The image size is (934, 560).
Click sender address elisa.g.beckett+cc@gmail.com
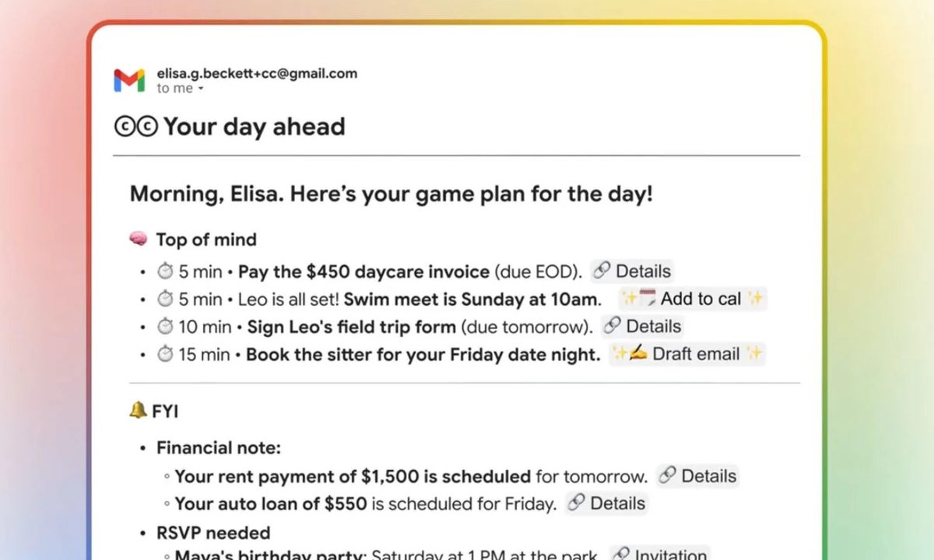[x=257, y=74]
